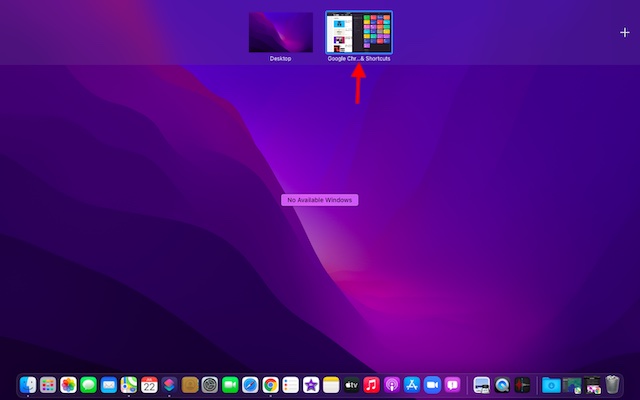The width and height of the screenshot is (640, 400).
Task: Open the Mail app
Action: click(109, 384)
